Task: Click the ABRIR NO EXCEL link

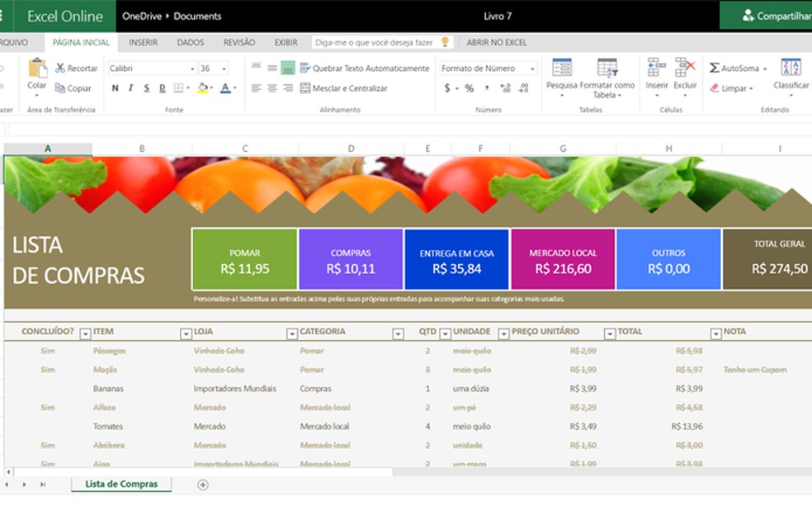Action: click(x=496, y=42)
